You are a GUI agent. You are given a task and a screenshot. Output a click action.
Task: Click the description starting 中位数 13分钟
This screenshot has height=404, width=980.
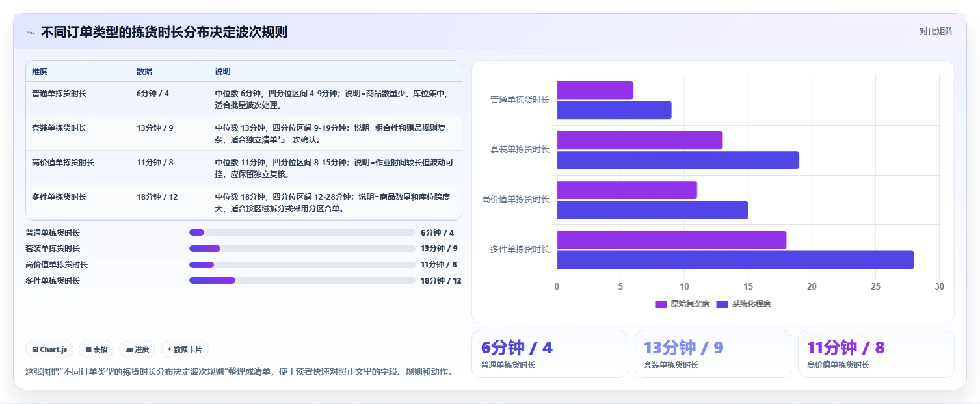pyautogui.click(x=331, y=133)
